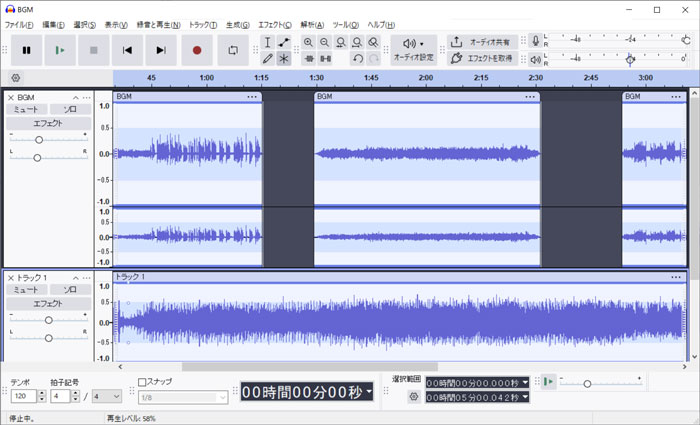700x425 pixels.
Task: Click the Undo arrow icon
Action: tap(357, 58)
